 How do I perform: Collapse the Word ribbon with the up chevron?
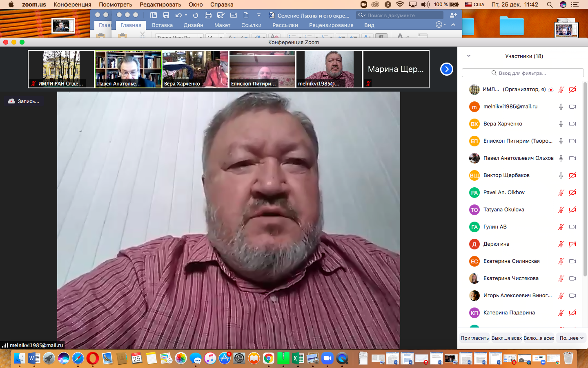[x=453, y=25]
